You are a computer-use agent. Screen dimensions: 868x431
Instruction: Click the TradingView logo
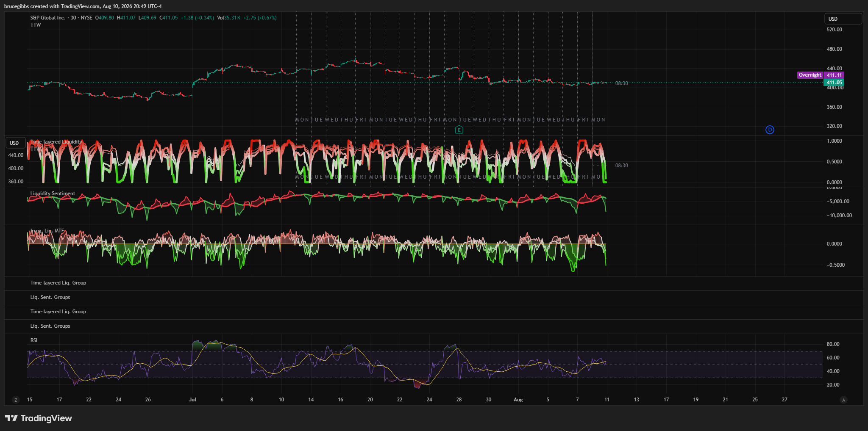pyautogui.click(x=39, y=418)
